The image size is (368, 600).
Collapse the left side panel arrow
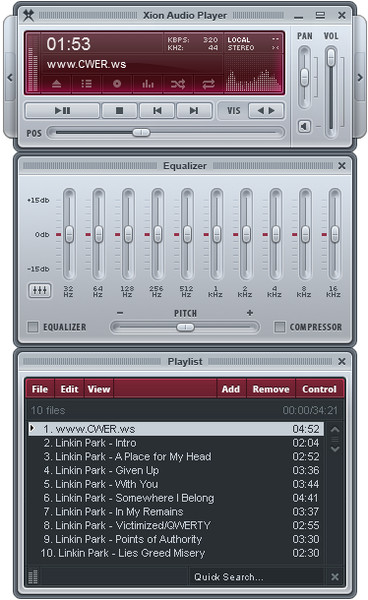click(10, 78)
